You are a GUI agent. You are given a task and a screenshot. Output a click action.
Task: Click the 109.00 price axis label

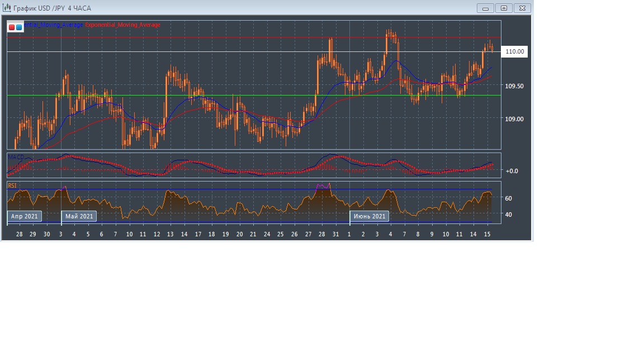click(x=514, y=118)
